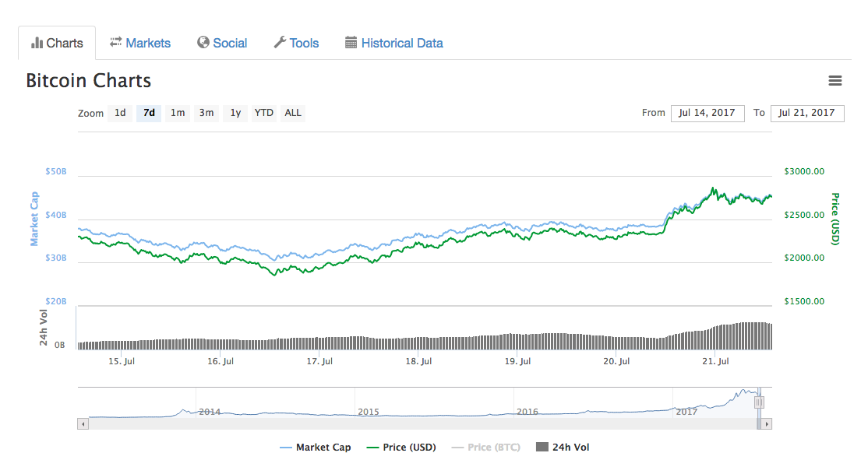Click the calendar icon beside Historical Data
Viewport: 868px width, 453px height.
click(x=351, y=43)
